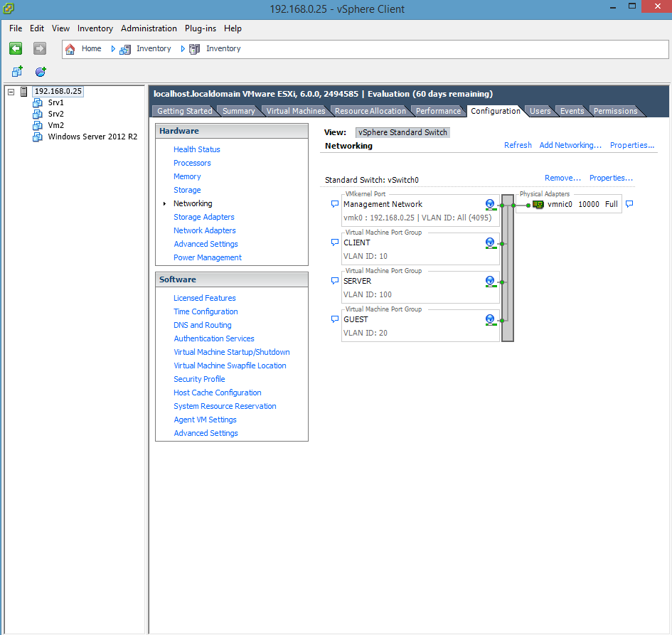Click the speech bubble icon next to Management Network

[x=335, y=204]
